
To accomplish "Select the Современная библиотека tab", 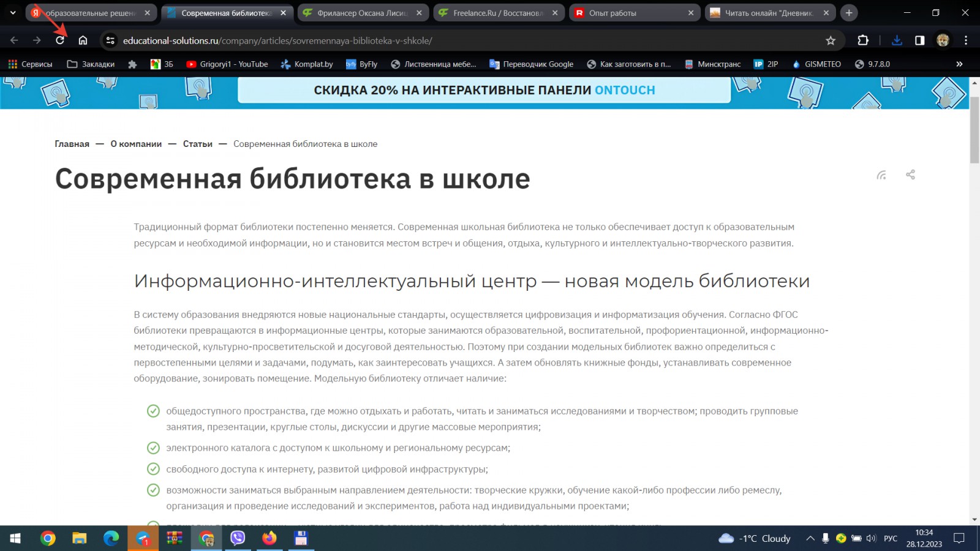I will [x=227, y=13].
